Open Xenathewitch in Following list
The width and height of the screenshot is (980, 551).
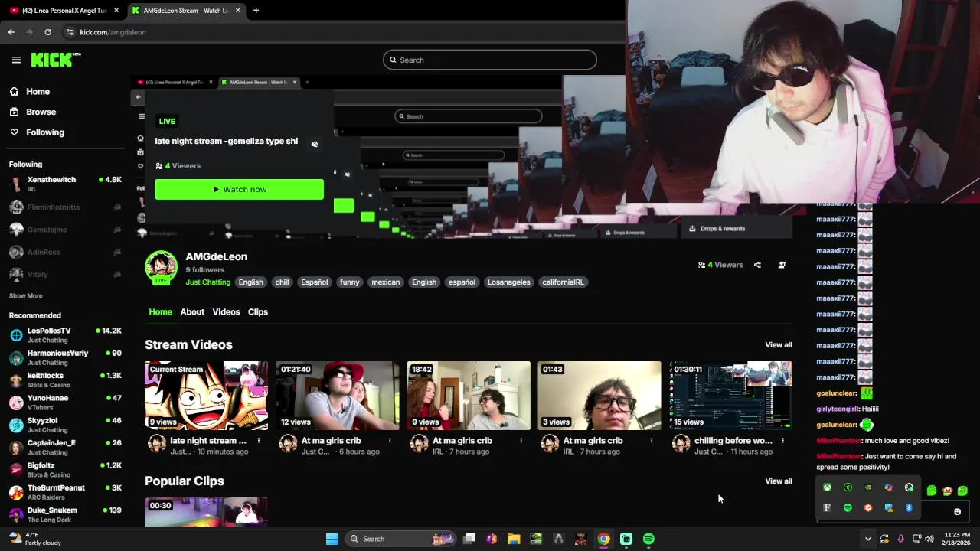[x=65, y=184]
